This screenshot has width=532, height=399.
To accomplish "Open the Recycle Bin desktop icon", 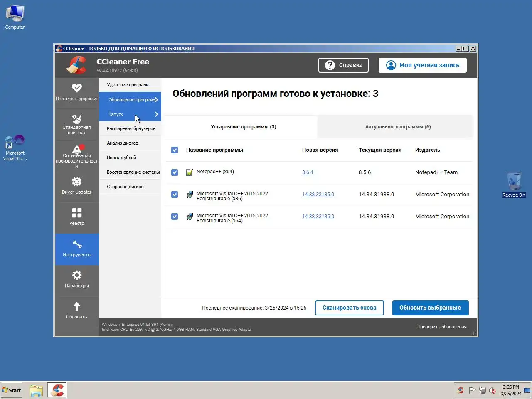I will (514, 185).
